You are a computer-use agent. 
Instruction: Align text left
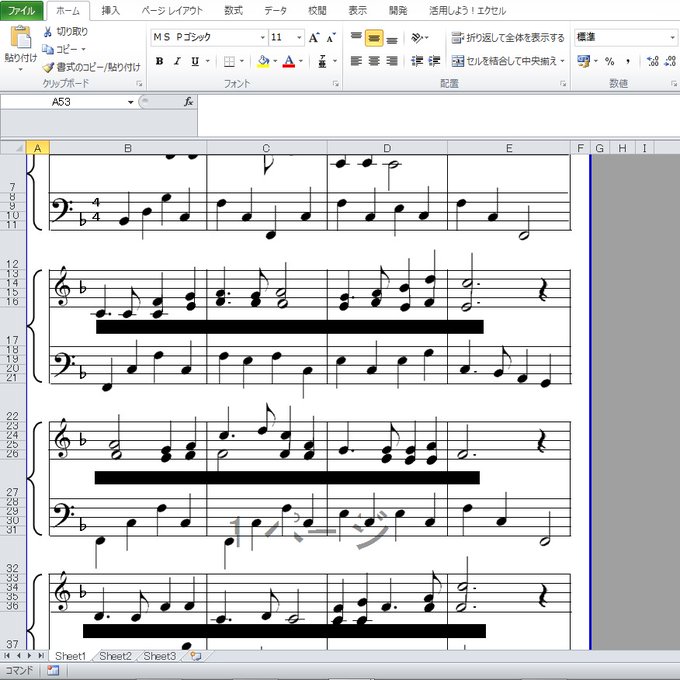coord(356,61)
